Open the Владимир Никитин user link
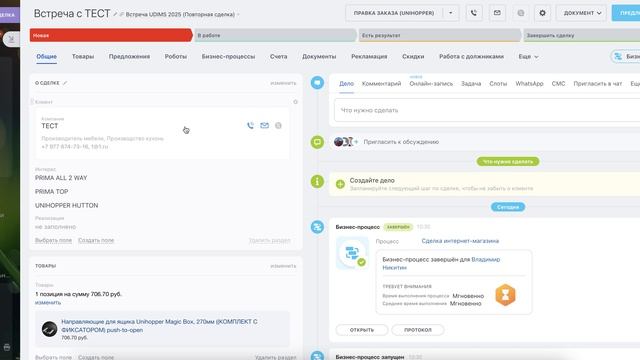The height and width of the screenshot is (360, 640). pyautogui.click(x=441, y=264)
